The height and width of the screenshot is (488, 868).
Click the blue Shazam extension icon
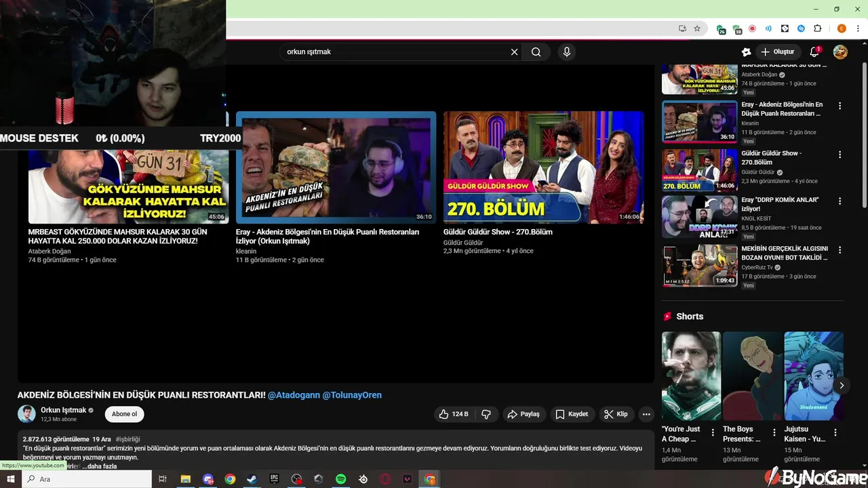[801, 28]
